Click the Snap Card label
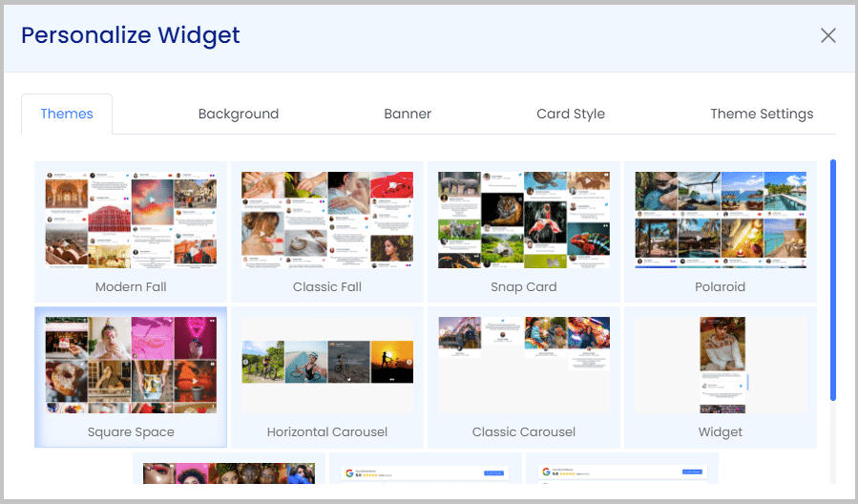The width and height of the screenshot is (858, 504). 524,286
